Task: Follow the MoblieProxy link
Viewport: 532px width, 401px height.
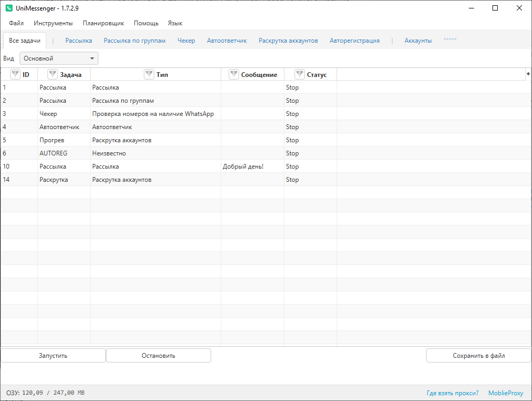Action: pyautogui.click(x=506, y=393)
